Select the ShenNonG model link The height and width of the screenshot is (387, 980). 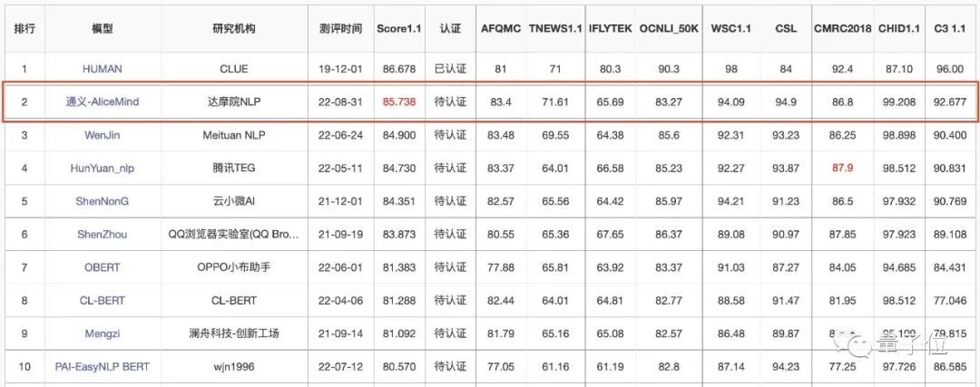click(x=102, y=201)
